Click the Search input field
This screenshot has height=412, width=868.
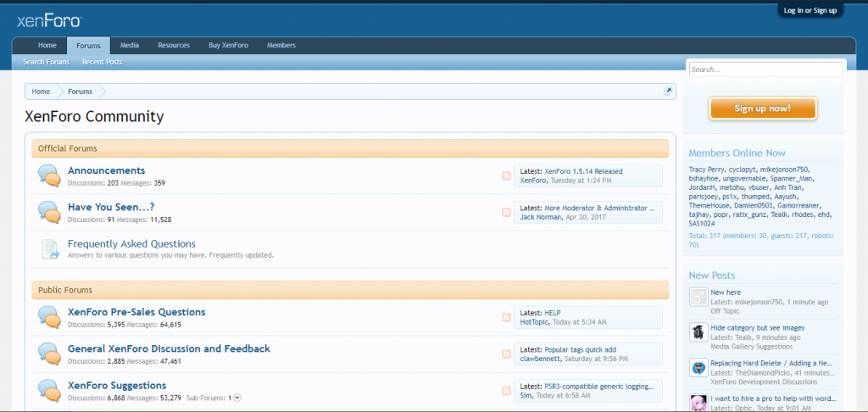tap(766, 70)
